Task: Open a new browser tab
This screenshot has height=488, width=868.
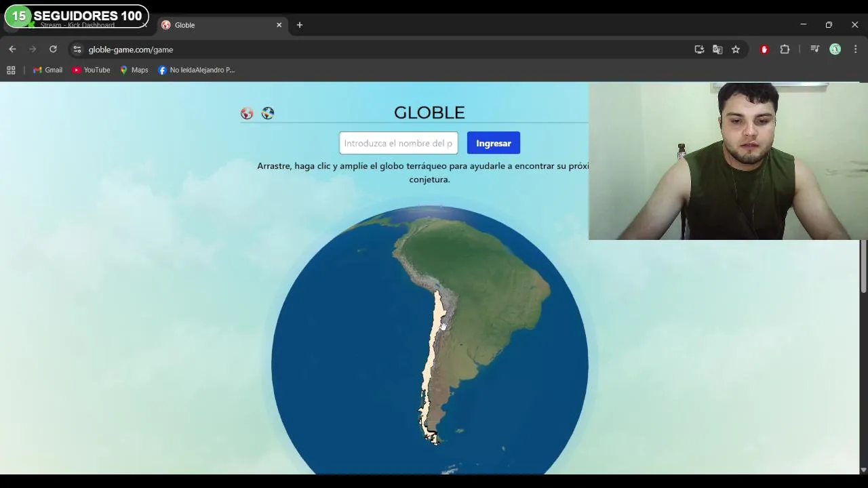Action: click(x=300, y=25)
